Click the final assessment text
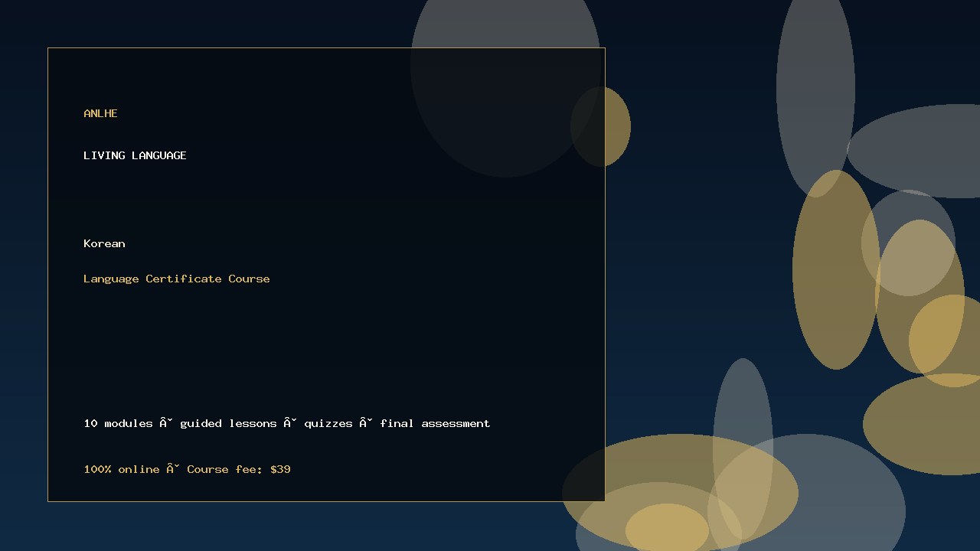The width and height of the screenshot is (980, 551). (435, 423)
